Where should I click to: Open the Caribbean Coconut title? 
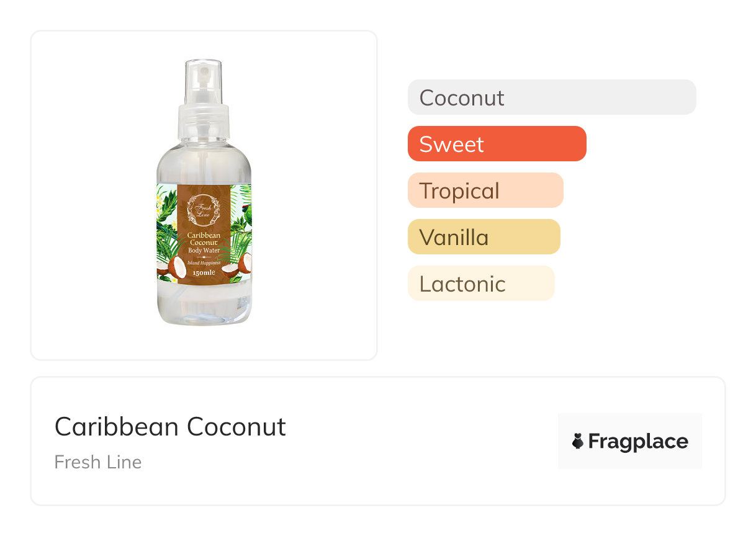[x=170, y=427]
